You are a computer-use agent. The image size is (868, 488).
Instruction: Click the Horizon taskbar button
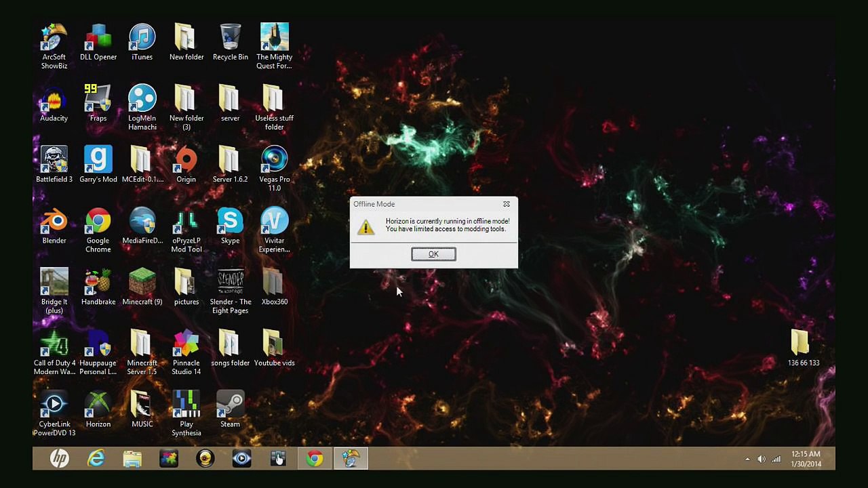tap(351, 459)
